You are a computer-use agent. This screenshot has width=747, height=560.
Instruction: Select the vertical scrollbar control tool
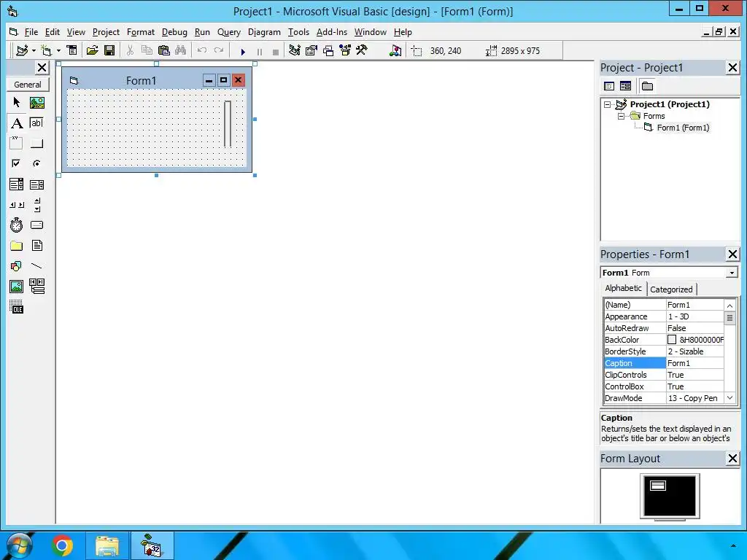click(x=36, y=205)
